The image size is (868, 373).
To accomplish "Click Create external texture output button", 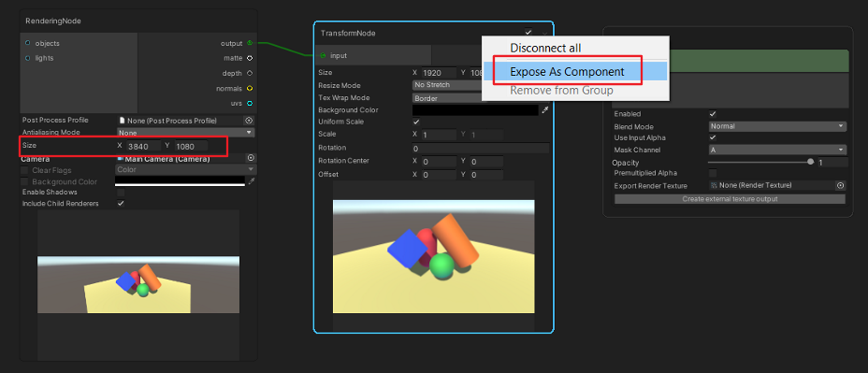I will tap(730, 199).
